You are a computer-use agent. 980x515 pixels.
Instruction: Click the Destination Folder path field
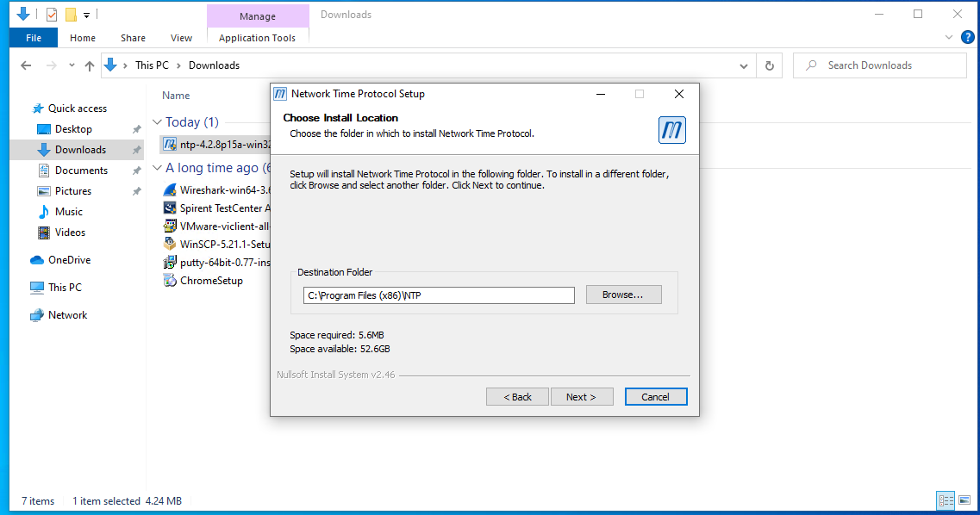point(439,295)
